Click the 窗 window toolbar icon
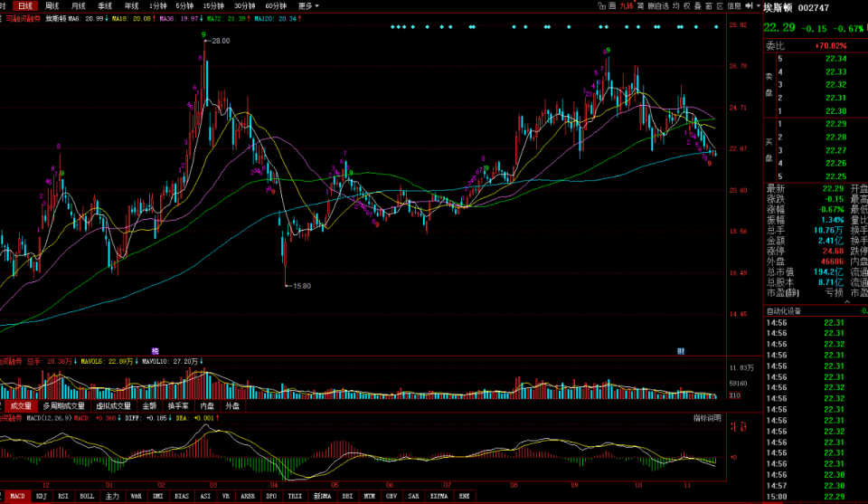Viewport: 868px width, 504px height. click(x=709, y=6)
